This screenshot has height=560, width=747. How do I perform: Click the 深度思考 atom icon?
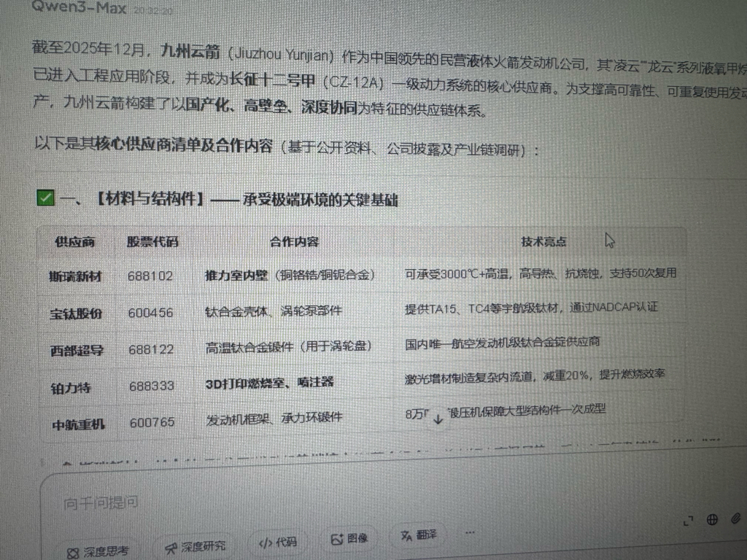(x=73, y=553)
